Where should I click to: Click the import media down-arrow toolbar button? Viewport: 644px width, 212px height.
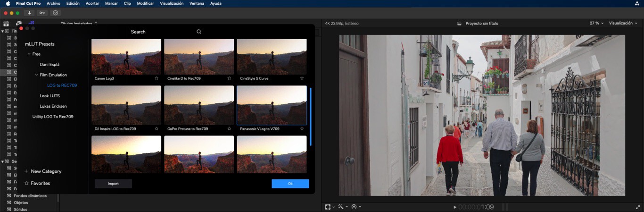pos(29,13)
